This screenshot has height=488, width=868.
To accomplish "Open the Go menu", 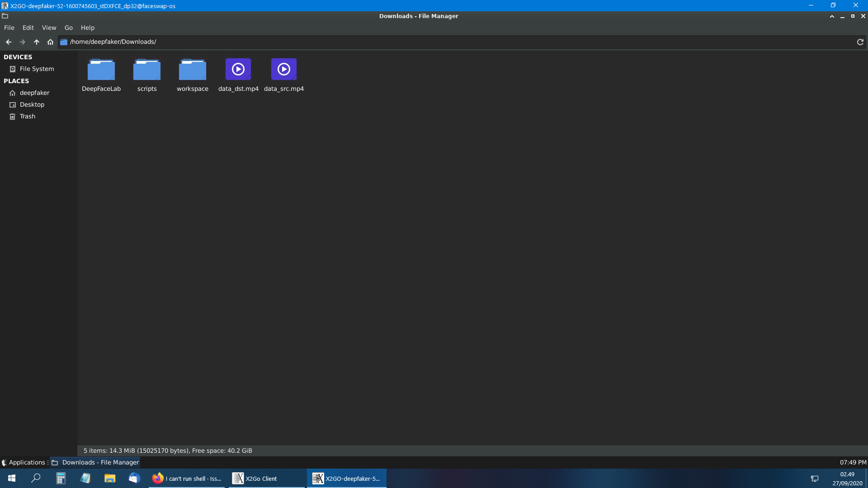I will point(68,28).
